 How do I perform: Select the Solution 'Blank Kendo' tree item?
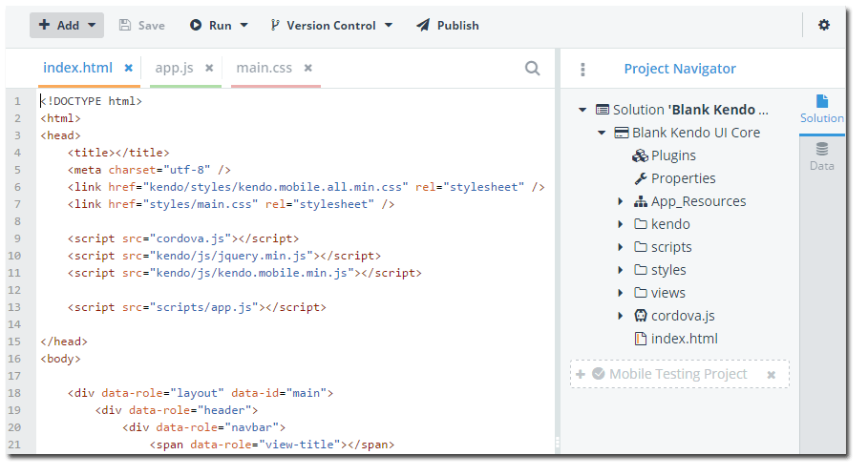(x=690, y=110)
